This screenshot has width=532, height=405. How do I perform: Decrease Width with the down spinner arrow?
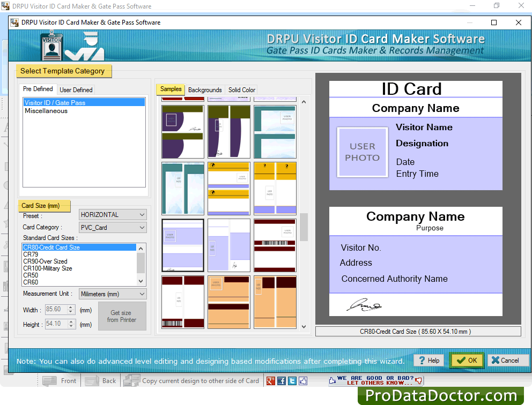coord(71,312)
